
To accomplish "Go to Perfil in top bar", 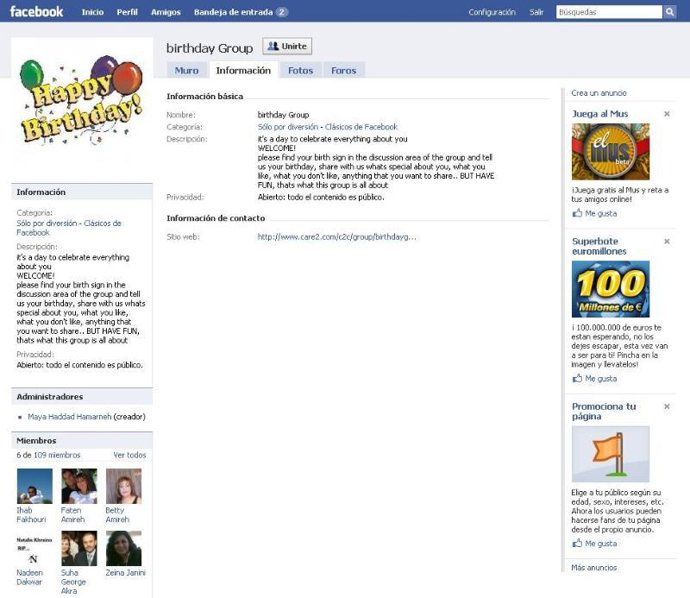I will [x=127, y=12].
